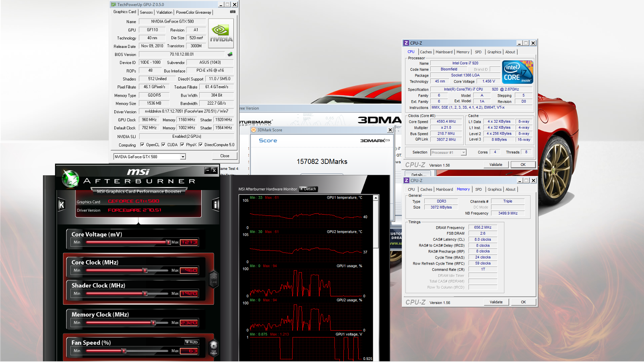Click OK in the upper CPU-Z window

523,165
